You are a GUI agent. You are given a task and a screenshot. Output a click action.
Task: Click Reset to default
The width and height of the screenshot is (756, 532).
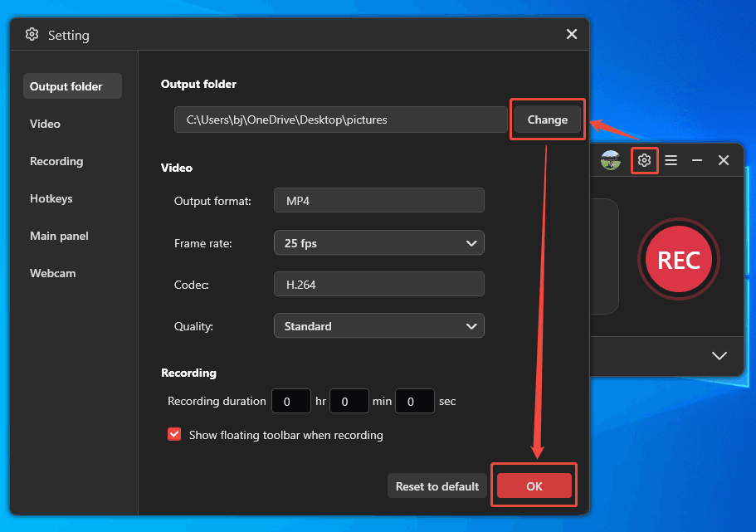(437, 486)
